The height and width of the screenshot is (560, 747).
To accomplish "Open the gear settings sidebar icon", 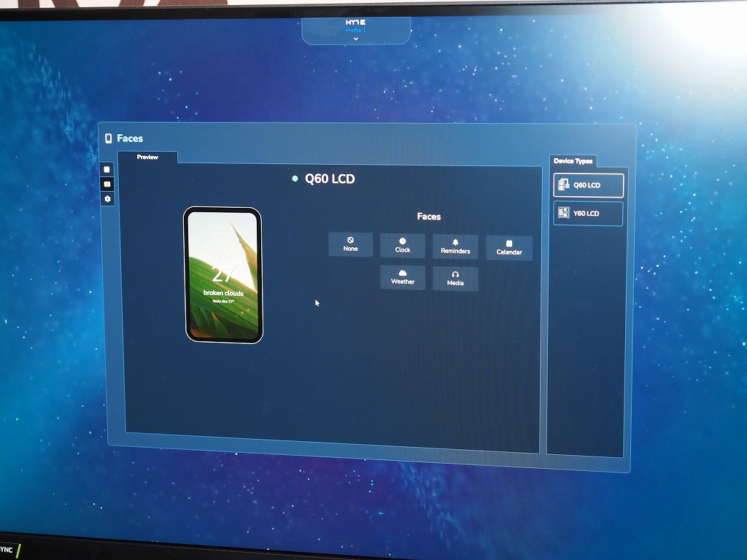I will click(108, 198).
